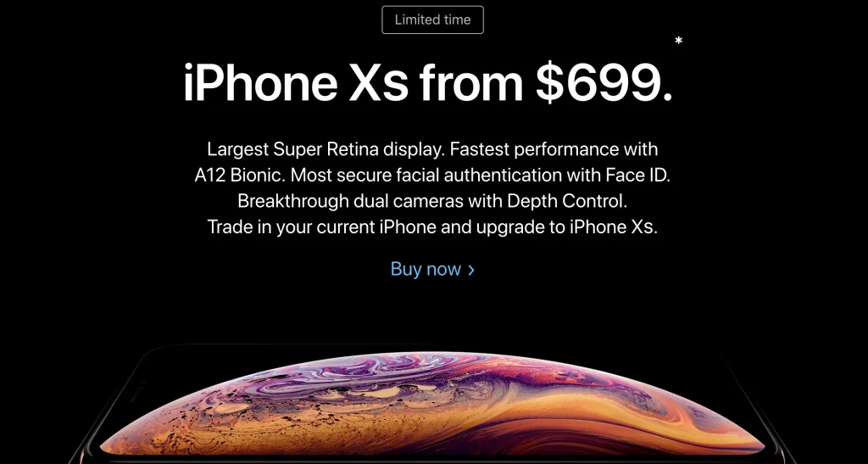Viewport: 868px width, 464px height.
Task: Click the A12 Bionic text
Action: [x=240, y=176]
